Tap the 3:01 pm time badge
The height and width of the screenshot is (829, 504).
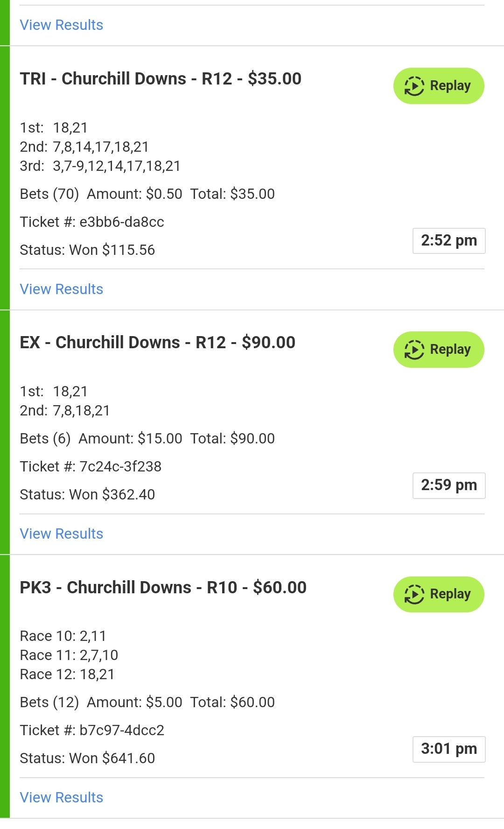click(449, 749)
